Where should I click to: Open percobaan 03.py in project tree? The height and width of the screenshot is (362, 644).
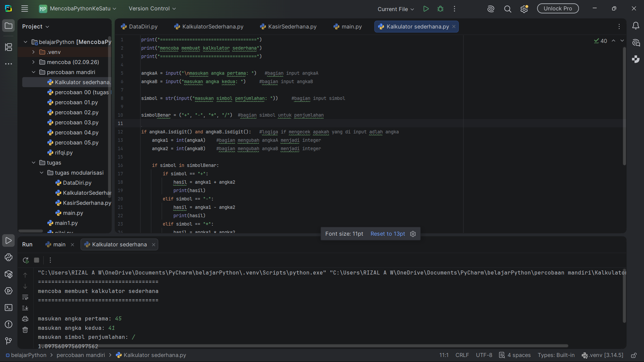coord(76,122)
